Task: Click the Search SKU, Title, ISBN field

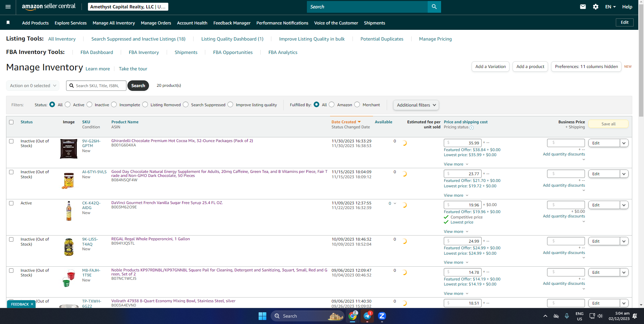Action: (96, 85)
